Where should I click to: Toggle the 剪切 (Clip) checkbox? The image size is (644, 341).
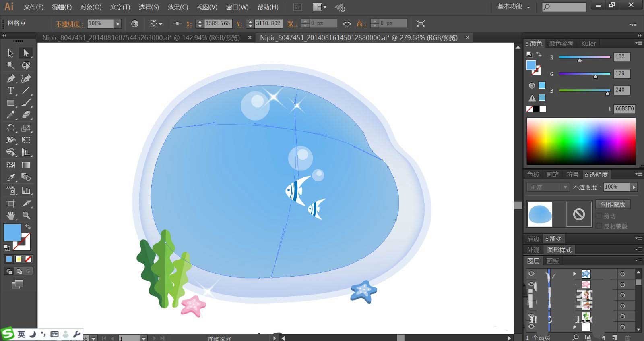(x=599, y=216)
